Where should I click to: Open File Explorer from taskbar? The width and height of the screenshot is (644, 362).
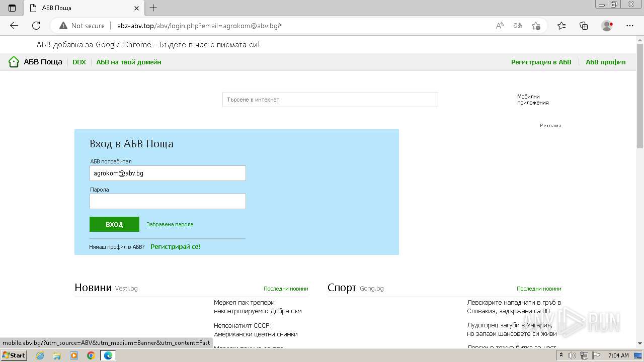[x=57, y=355]
